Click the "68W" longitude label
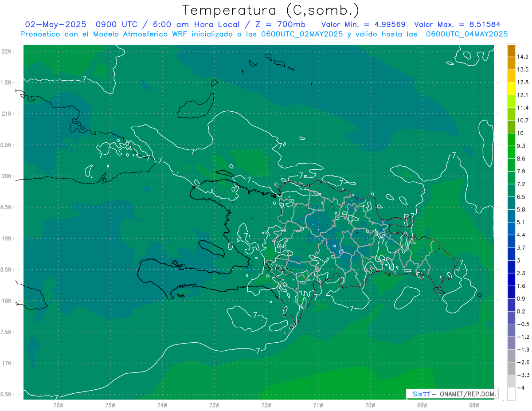 tap(473, 405)
